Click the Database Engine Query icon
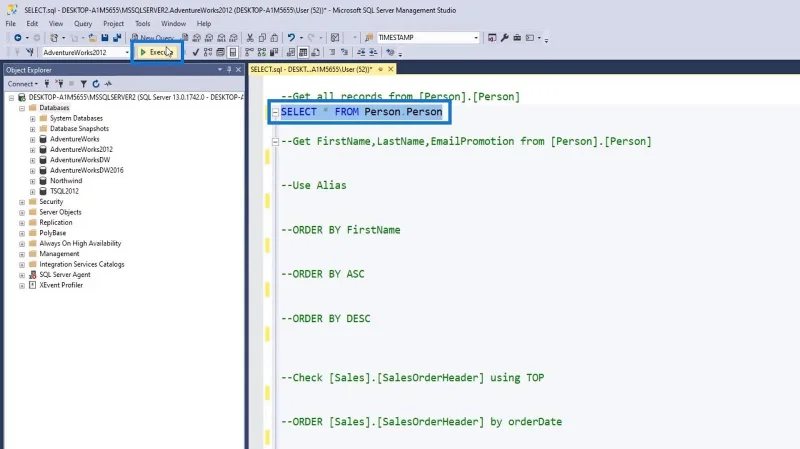 [185, 38]
